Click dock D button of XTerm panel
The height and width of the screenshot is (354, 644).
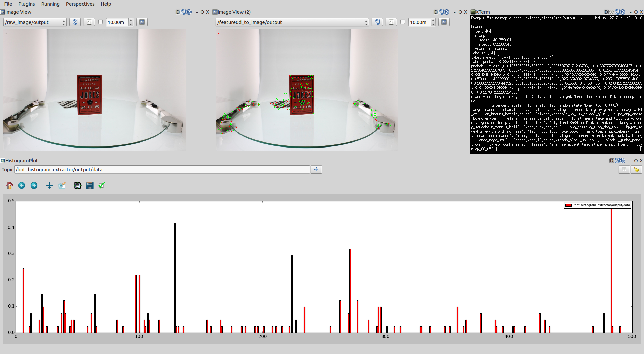[606, 12]
